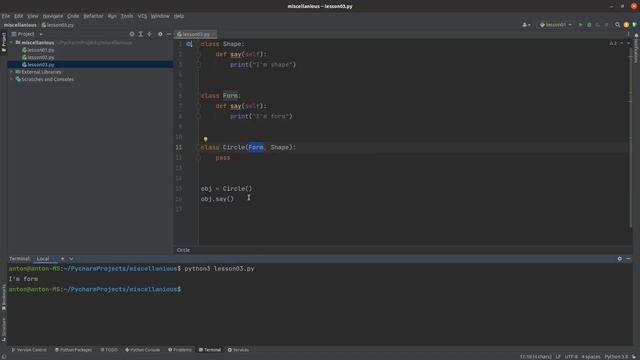Viewport: 640px width, 360px height.
Task: Click on the highlighted word Form in line 11
Action: [256, 147]
